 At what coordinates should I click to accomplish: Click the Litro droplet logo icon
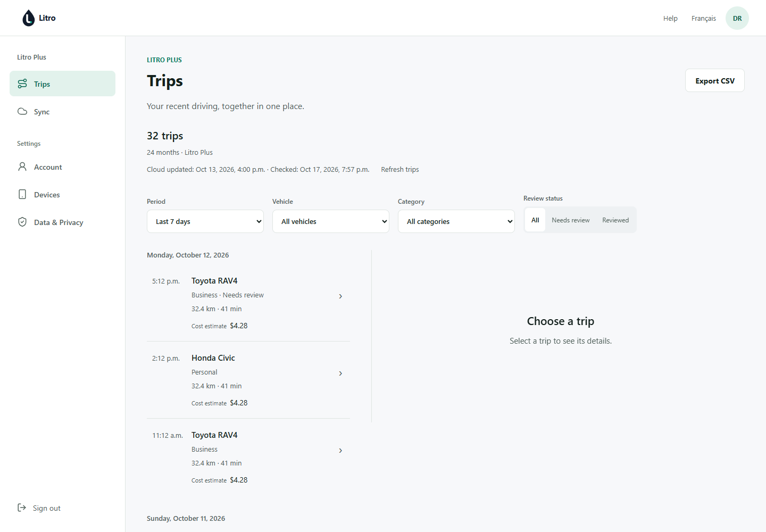point(28,18)
